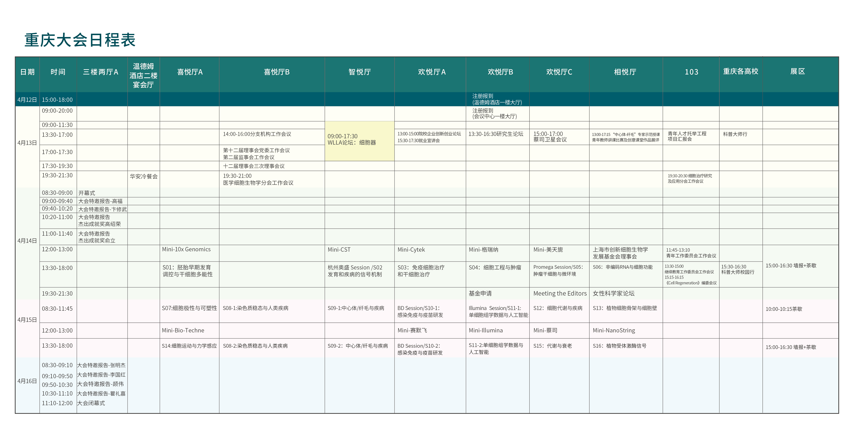Select the 科普大师行 cell

tap(735, 134)
